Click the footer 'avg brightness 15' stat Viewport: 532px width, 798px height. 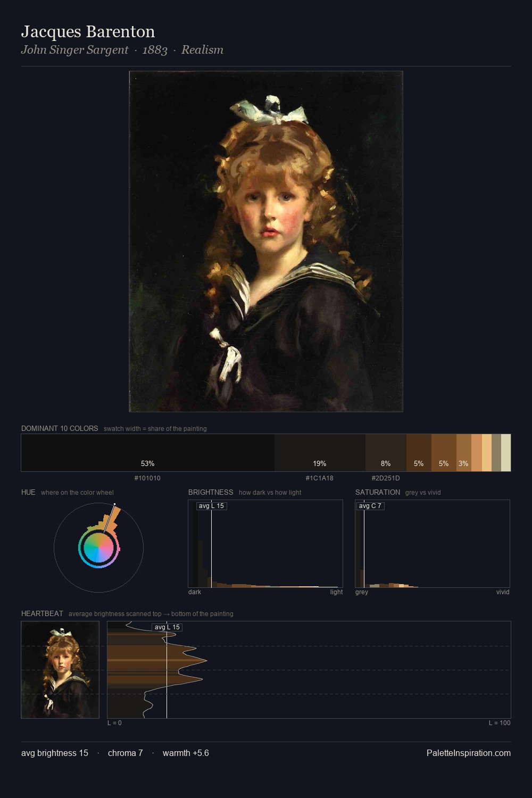click(x=55, y=753)
